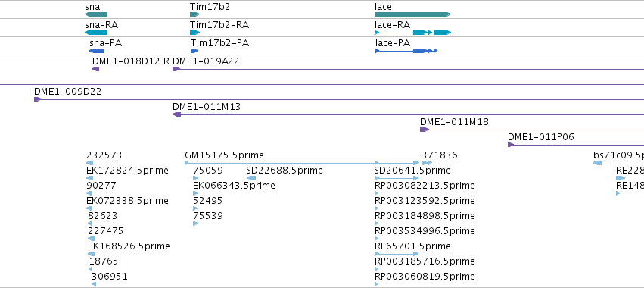This screenshot has height=288, width=644.
Task: Select the DME1-011M18 purple start glyph
Action: (x=425, y=130)
